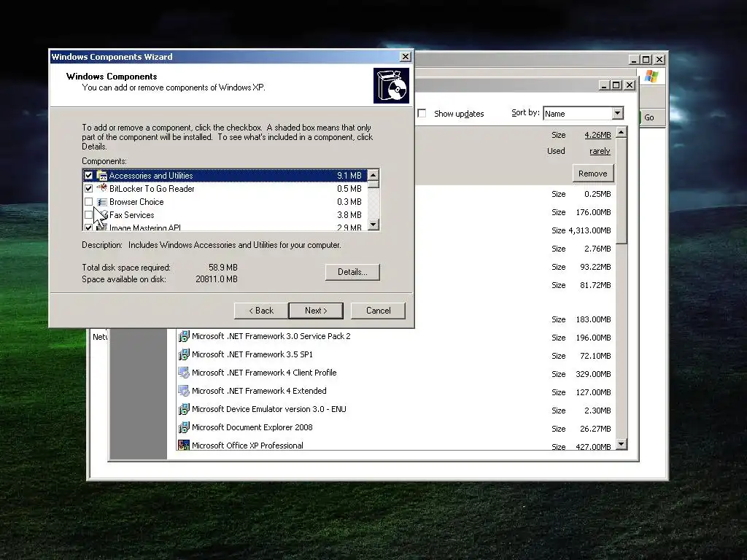747x560 pixels.
Task: Click Next in the Components Wizard
Action: click(316, 311)
